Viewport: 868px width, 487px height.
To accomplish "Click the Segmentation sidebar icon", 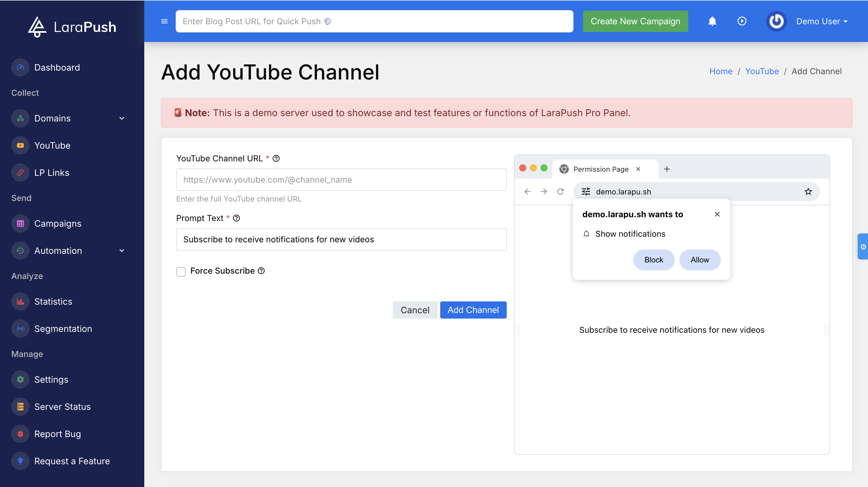I will coord(20,329).
